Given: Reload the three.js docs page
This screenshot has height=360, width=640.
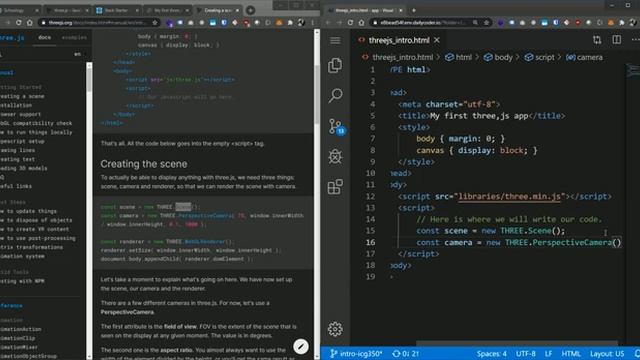Looking at the screenshot, I should pos(18,23).
